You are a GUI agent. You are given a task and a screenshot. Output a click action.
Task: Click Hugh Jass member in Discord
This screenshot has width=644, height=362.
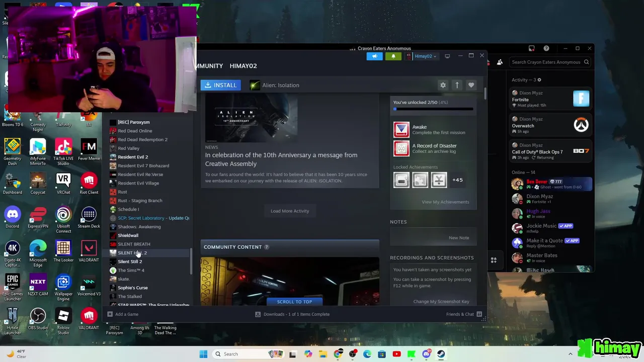pyautogui.click(x=550, y=213)
